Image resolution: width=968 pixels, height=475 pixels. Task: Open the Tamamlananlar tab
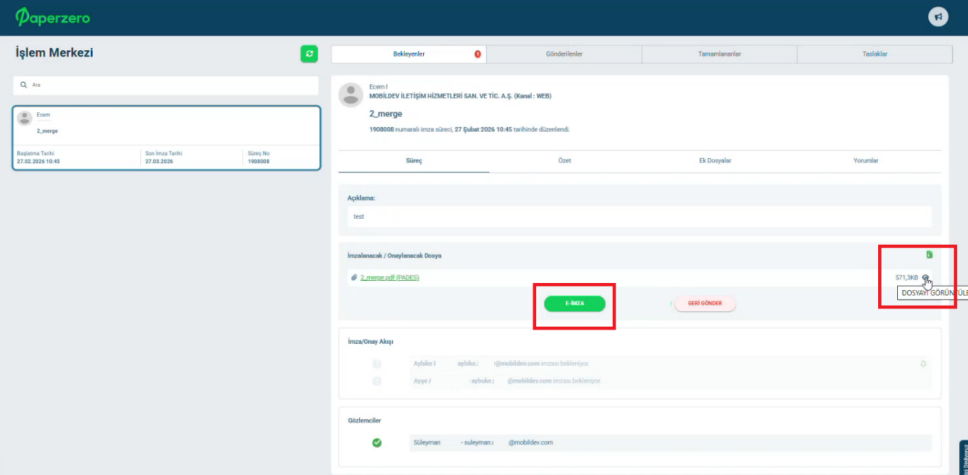coord(719,54)
